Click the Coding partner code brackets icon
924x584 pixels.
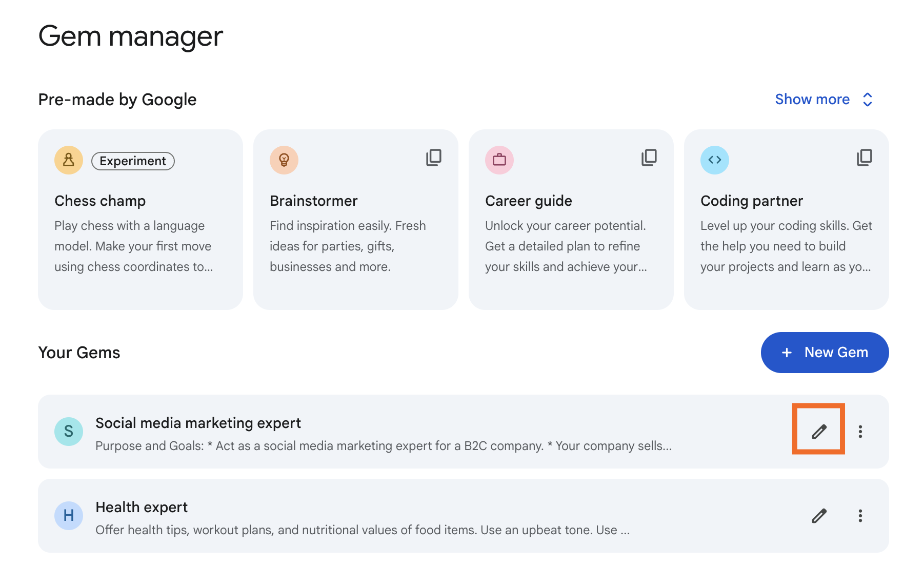[715, 160]
